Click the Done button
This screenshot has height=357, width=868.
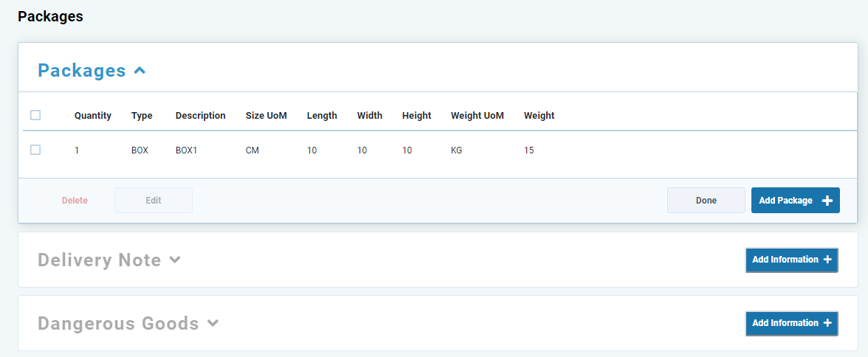tap(706, 201)
